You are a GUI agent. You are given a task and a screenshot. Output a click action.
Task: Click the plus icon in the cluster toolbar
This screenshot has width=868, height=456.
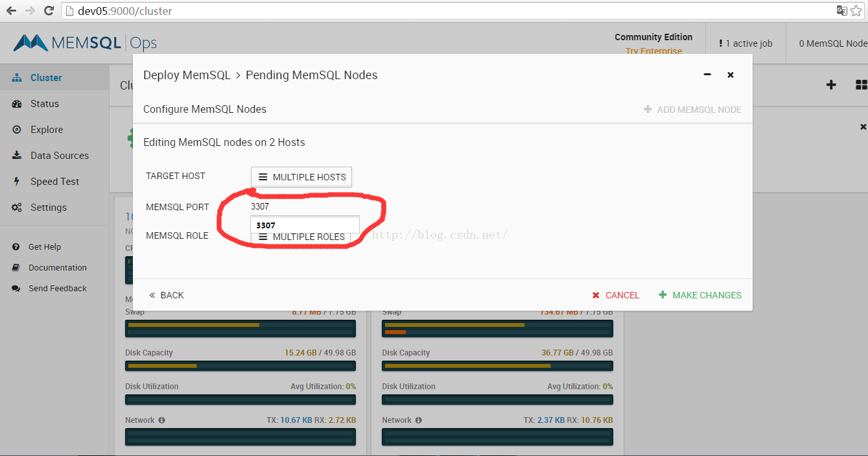click(831, 84)
